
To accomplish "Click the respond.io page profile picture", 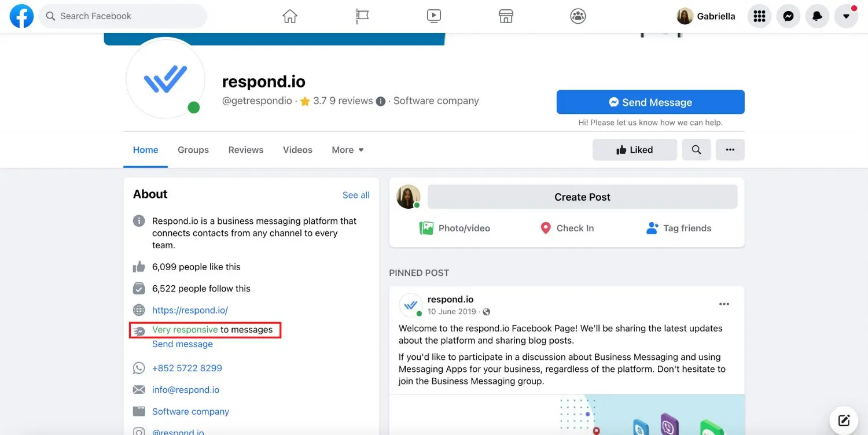I will (x=165, y=78).
